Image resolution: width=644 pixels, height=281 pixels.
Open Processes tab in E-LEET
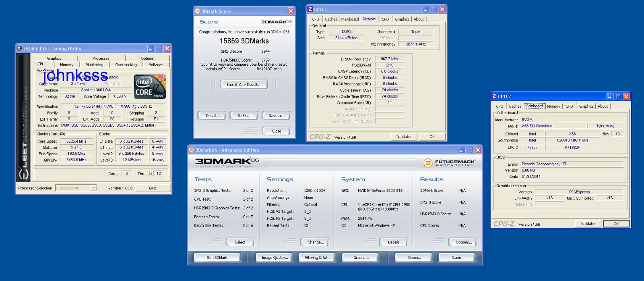[101, 58]
